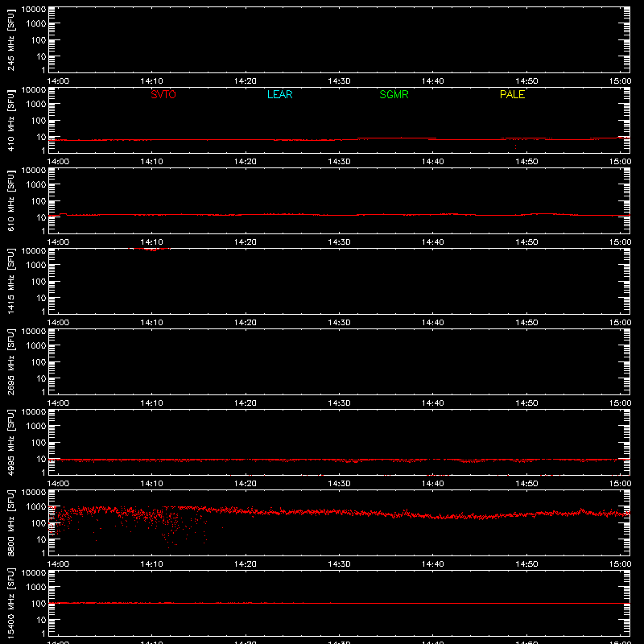Click the 10 tick label of 4995 MHz plot
This screenshot has height=644, width=644.
(x=42, y=459)
